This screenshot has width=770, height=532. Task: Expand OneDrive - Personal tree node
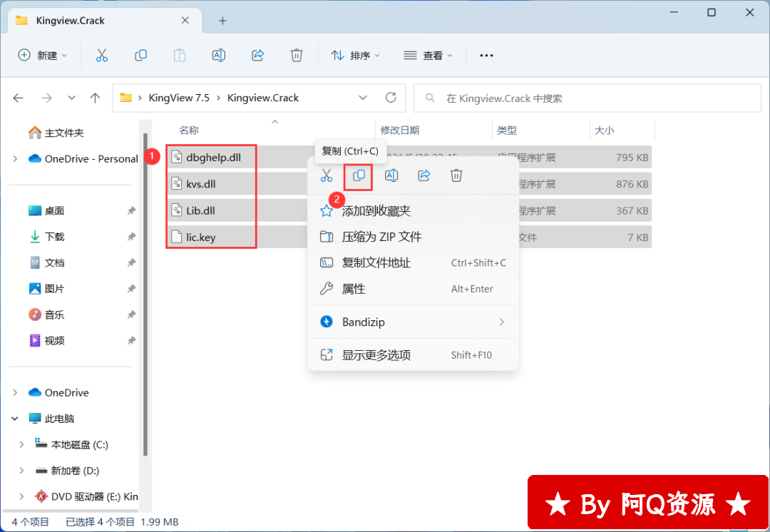(15, 158)
